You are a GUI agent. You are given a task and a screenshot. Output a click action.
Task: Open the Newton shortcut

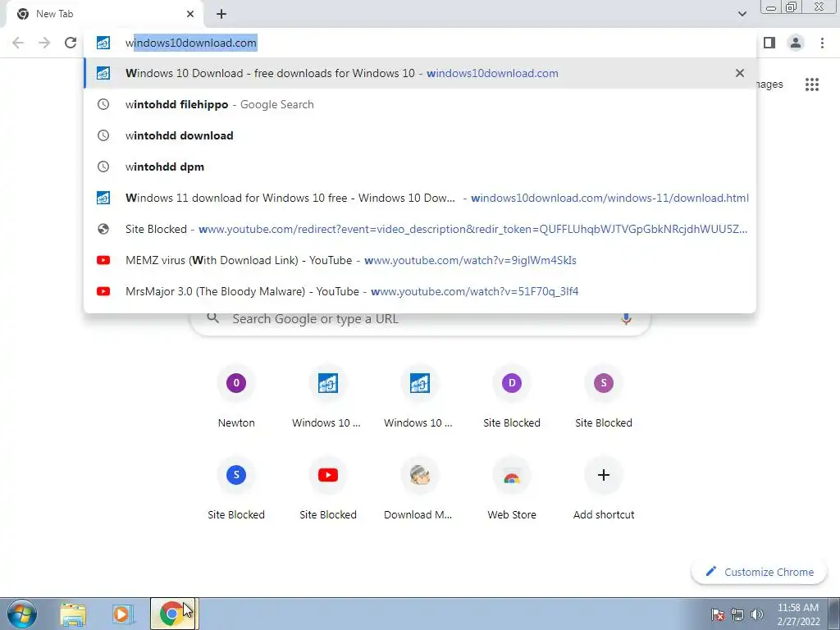click(x=236, y=397)
